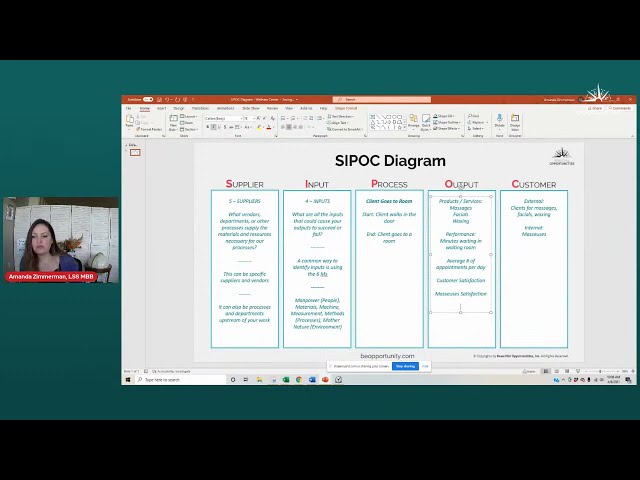Toggle Center text alignment
Image resolution: width=640 pixels, height=480 pixels.
pyautogui.click(x=289, y=127)
